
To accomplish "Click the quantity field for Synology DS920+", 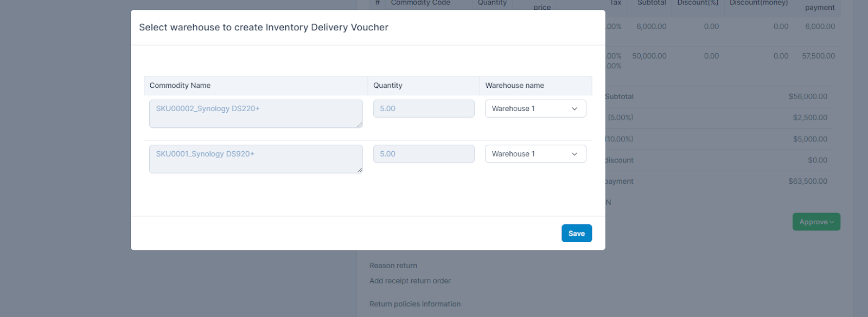I will pos(423,154).
